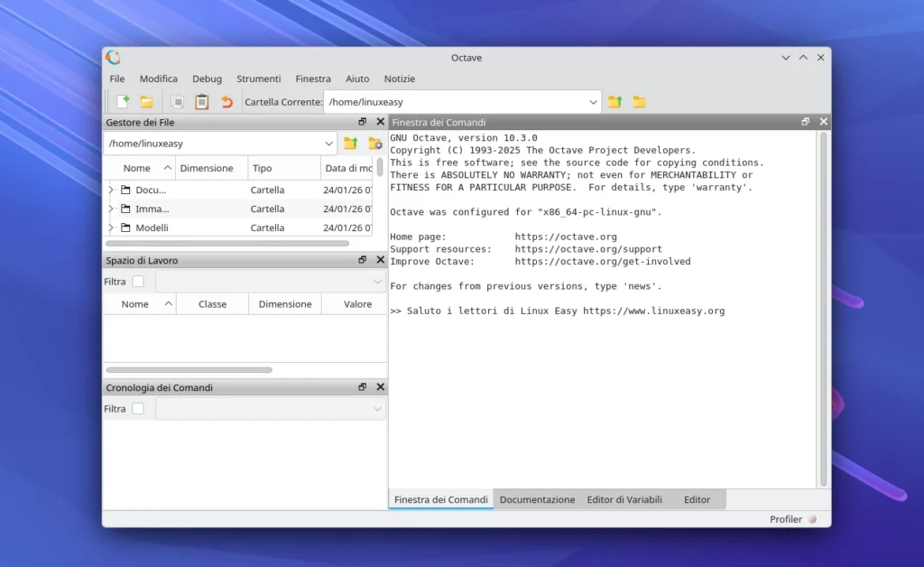Go up one directory in Gestore dei File
This screenshot has width=924, height=567.
click(x=350, y=144)
